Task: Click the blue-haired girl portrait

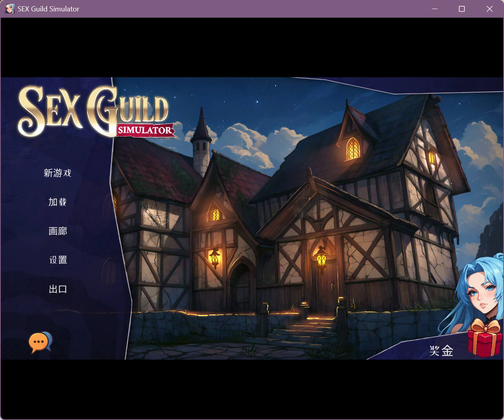Action: (480, 291)
